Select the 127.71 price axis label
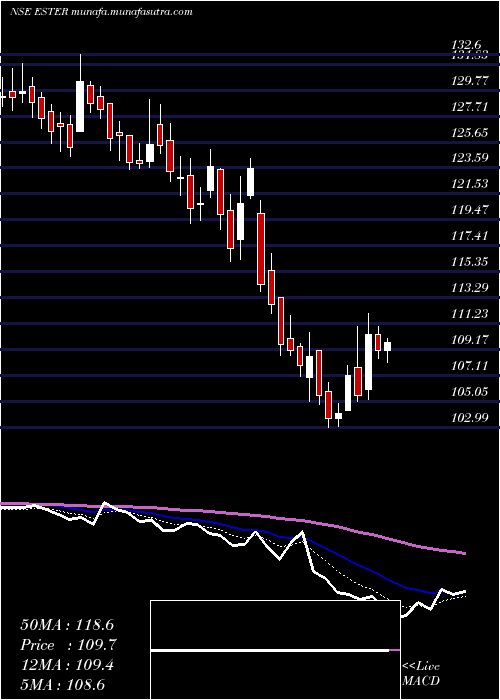This screenshot has height=700, width=500. click(x=471, y=107)
